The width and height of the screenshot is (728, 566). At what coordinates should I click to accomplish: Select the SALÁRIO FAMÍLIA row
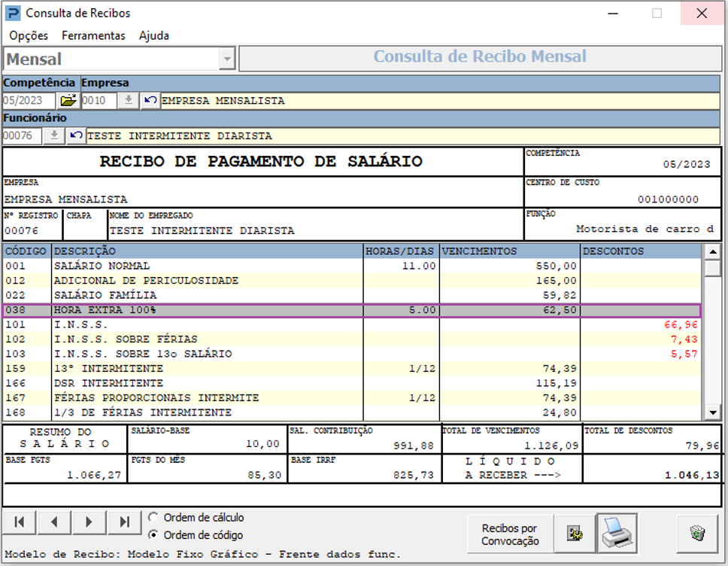[352, 295]
